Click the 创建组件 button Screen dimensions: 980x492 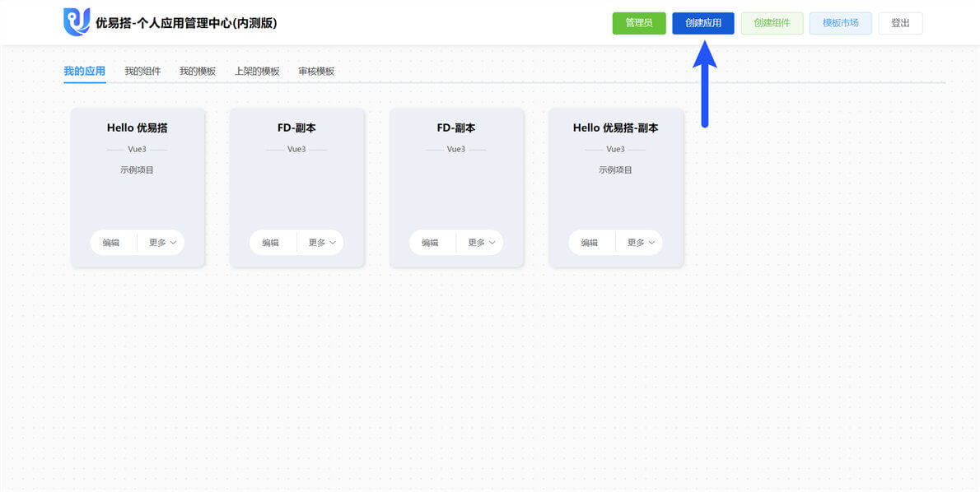tap(772, 23)
